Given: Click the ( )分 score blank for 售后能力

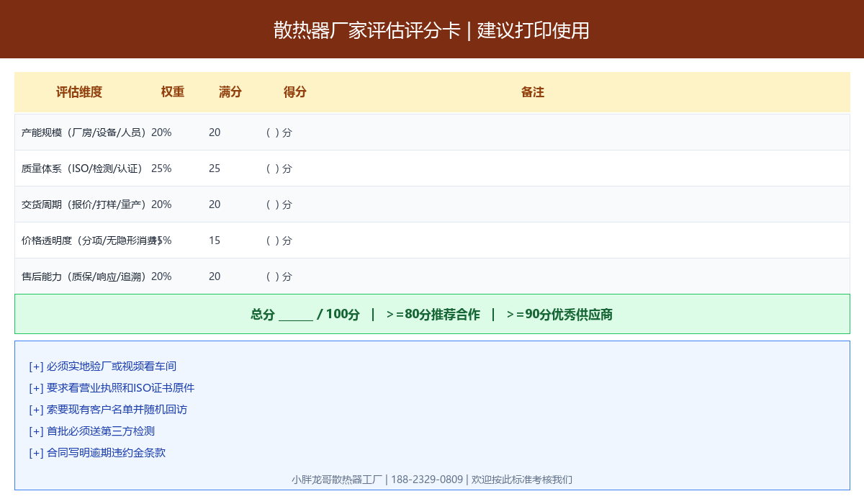Looking at the screenshot, I should [x=279, y=276].
